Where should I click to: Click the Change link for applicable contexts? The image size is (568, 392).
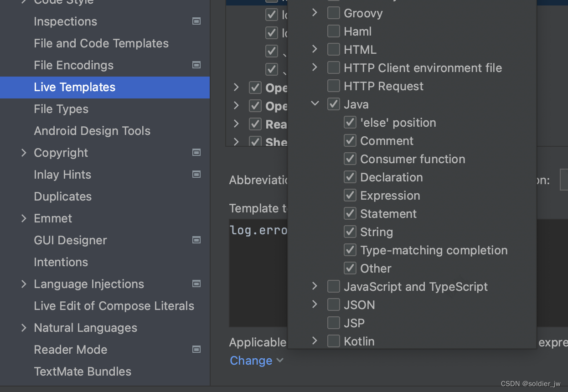(251, 361)
